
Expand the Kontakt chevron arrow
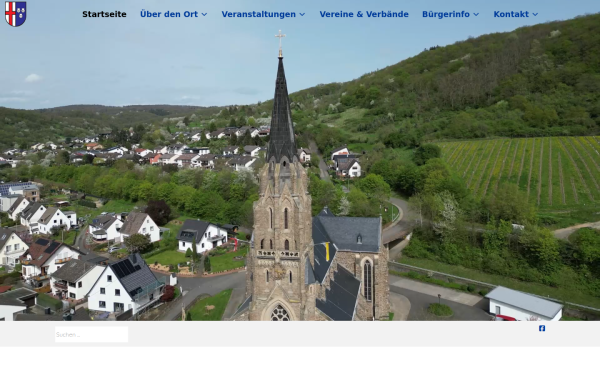click(x=535, y=15)
